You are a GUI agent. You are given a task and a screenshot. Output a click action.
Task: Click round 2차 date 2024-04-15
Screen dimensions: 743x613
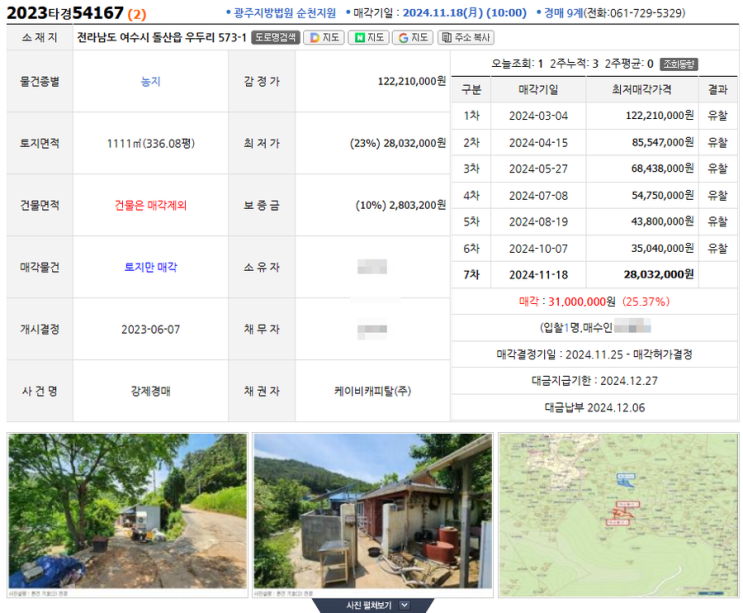538,143
